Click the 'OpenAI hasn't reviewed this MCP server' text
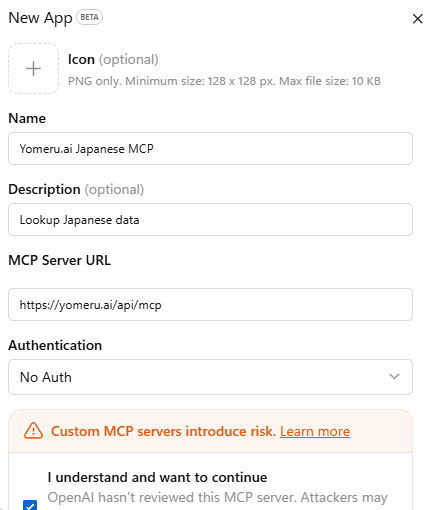This screenshot has height=510, width=430. [x=217, y=497]
